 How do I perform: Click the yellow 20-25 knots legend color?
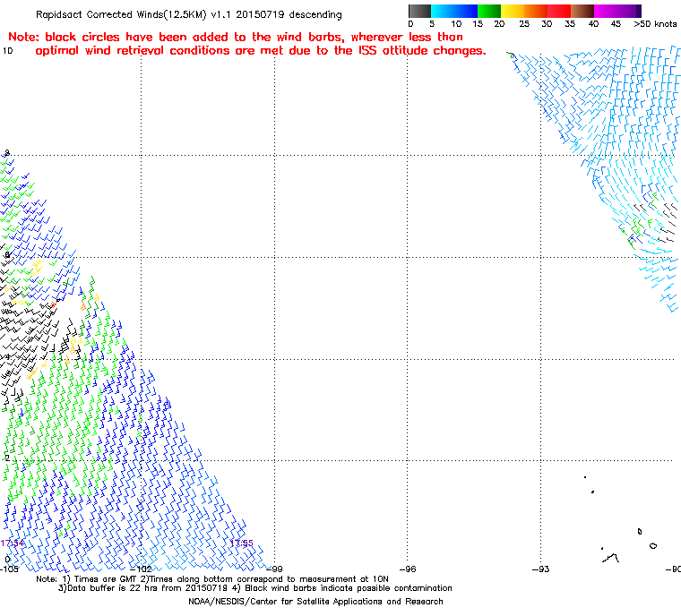coord(513,12)
